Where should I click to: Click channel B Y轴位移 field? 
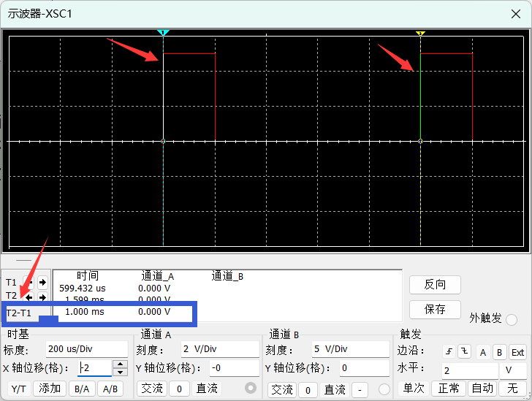click(x=365, y=368)
